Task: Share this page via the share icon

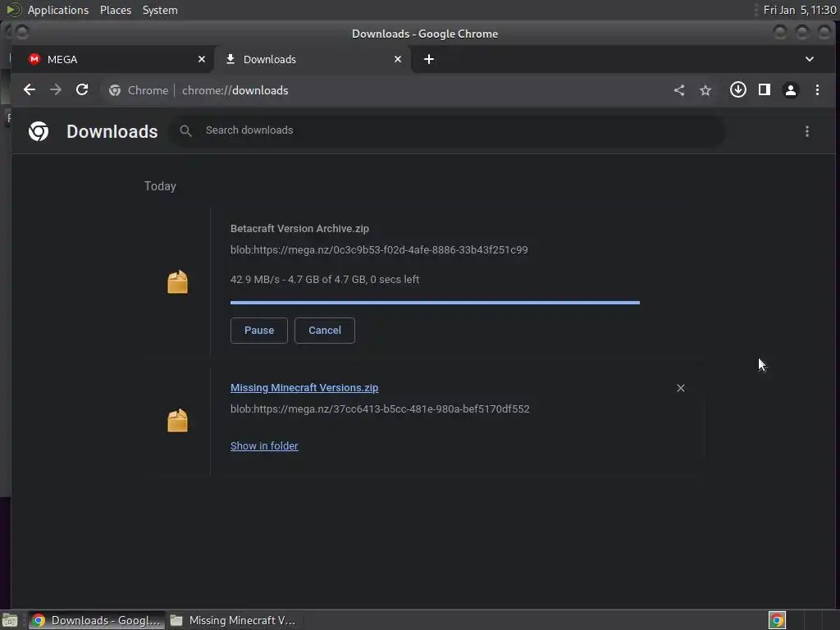Action: pos(679,90)
